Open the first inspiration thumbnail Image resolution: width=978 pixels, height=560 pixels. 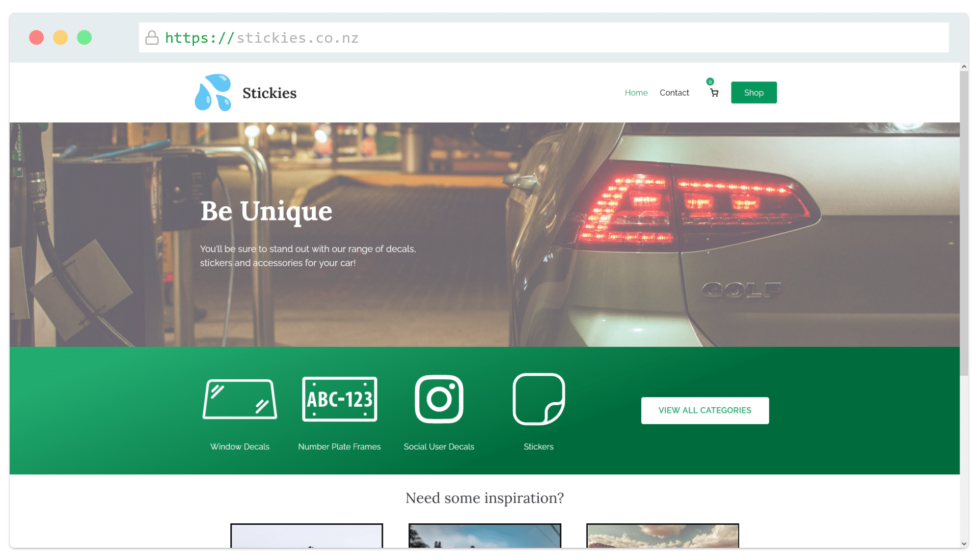point(307,536)
